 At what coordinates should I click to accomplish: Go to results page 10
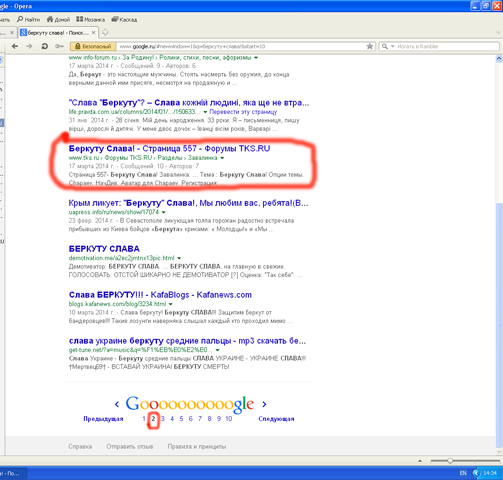tap(229, 419)
